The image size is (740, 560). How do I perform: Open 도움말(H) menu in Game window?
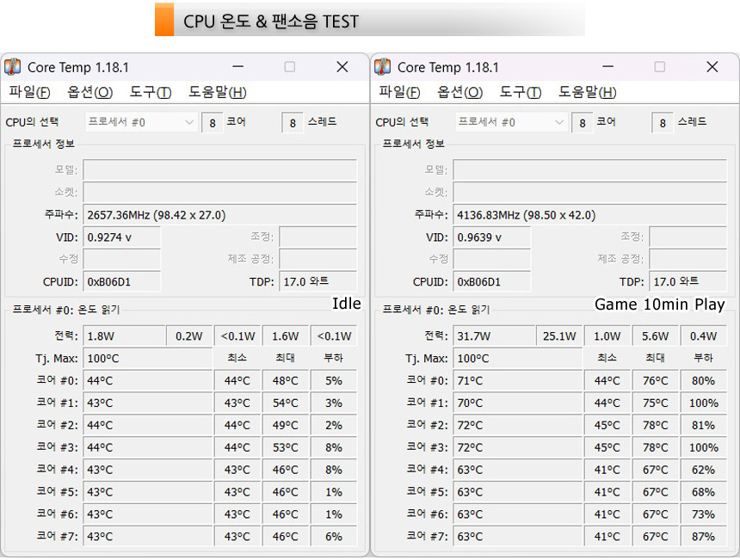(x=588, y=92)
